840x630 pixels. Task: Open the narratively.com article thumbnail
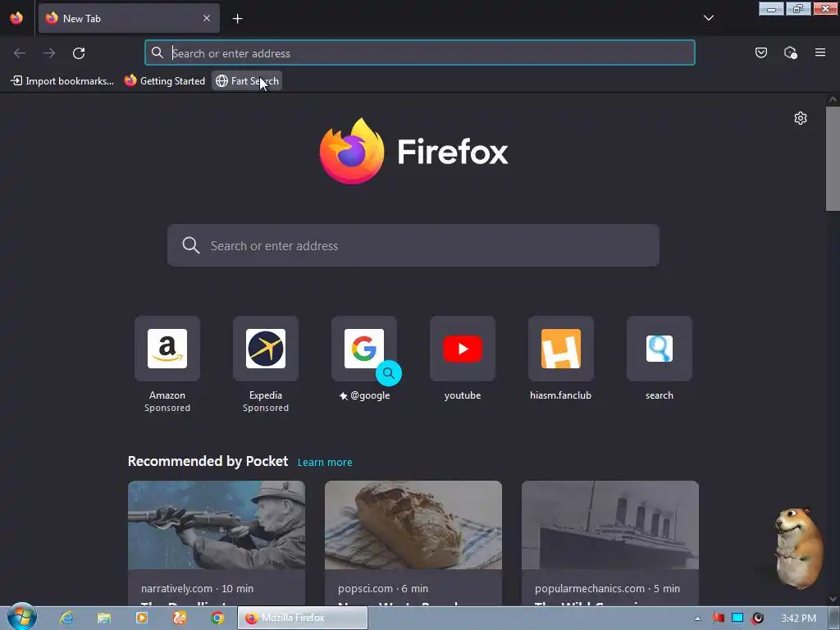tap(217, 525)
